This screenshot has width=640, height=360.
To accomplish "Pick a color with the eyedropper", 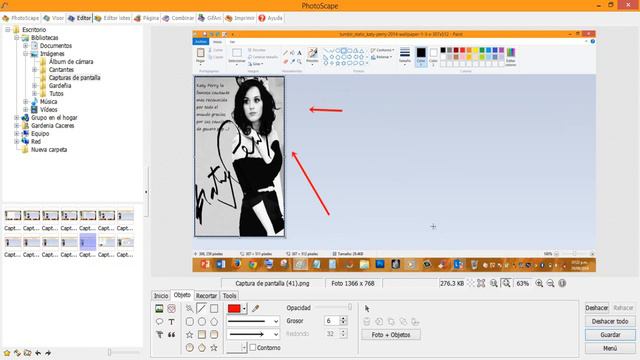I will pos(256,309).
